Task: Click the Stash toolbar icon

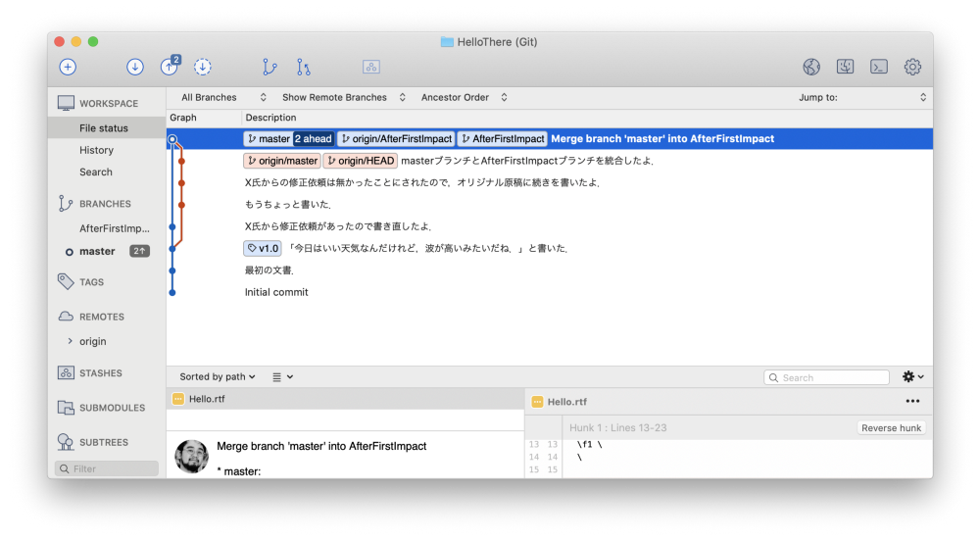Action: coord(371,67)
